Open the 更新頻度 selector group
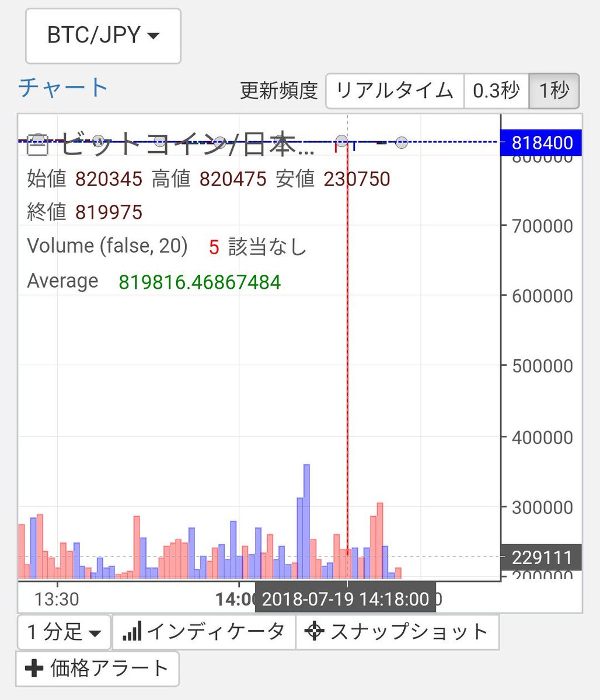The height and width of the screenshot is (700, 600). (x=278, y=91)
